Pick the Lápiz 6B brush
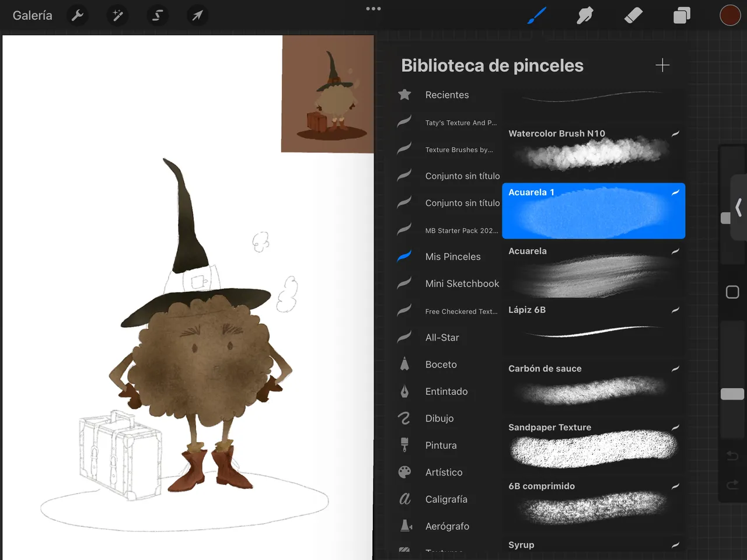Screen dimensions: 747x560 click(x=594, y=328)
